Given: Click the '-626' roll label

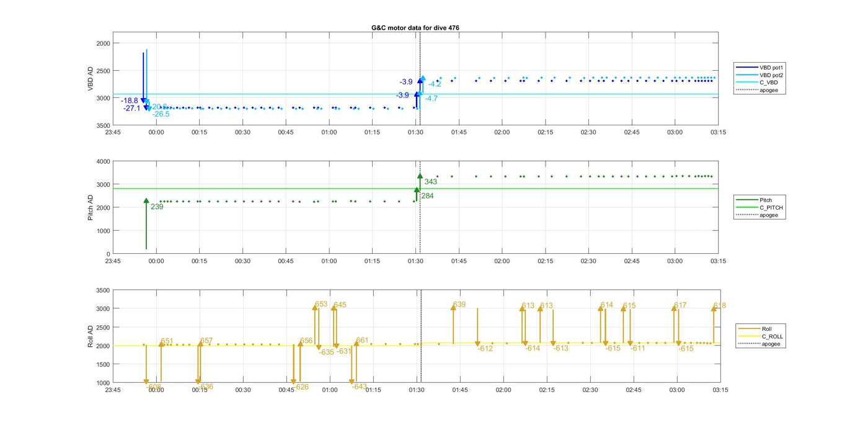Looking at the screenshot, I should click(301, 387).
